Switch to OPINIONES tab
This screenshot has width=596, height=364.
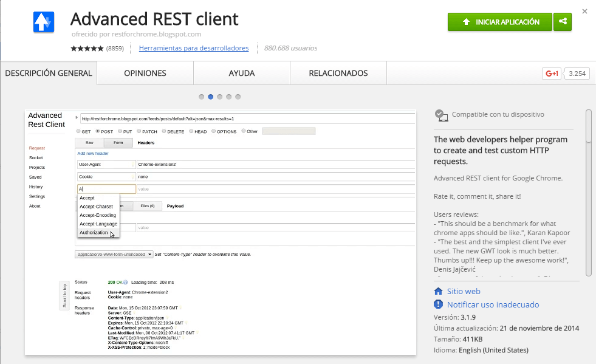(145, 73)
